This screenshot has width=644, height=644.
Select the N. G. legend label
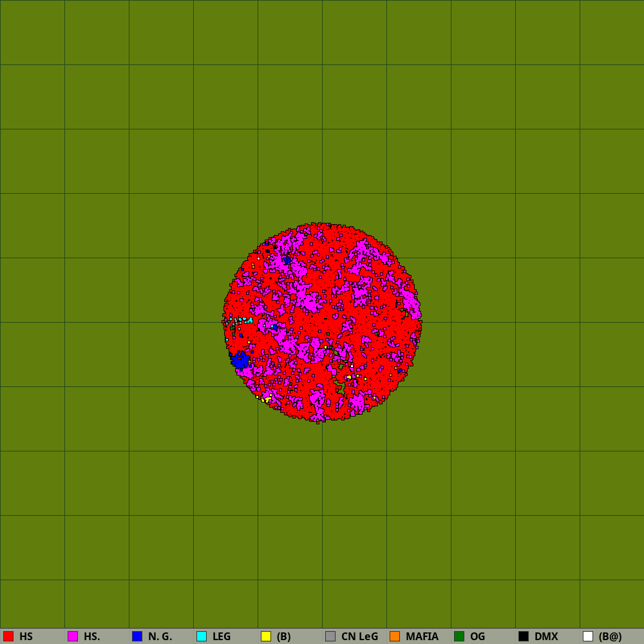click(160, 637)
